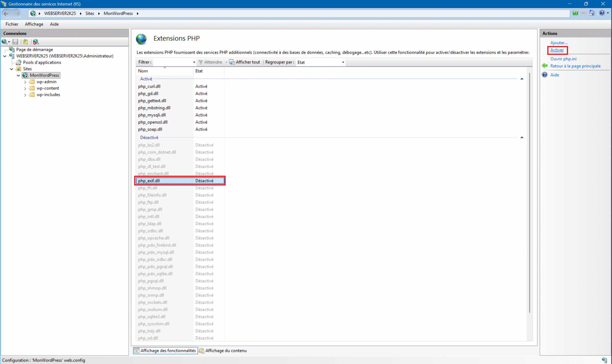Click the green refresh page icon
Viewport: 612px width, 364px height.
click(x=575, y=13)
